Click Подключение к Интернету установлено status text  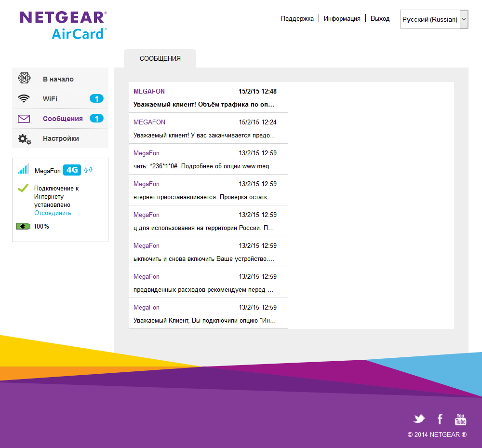coord(56,196)
